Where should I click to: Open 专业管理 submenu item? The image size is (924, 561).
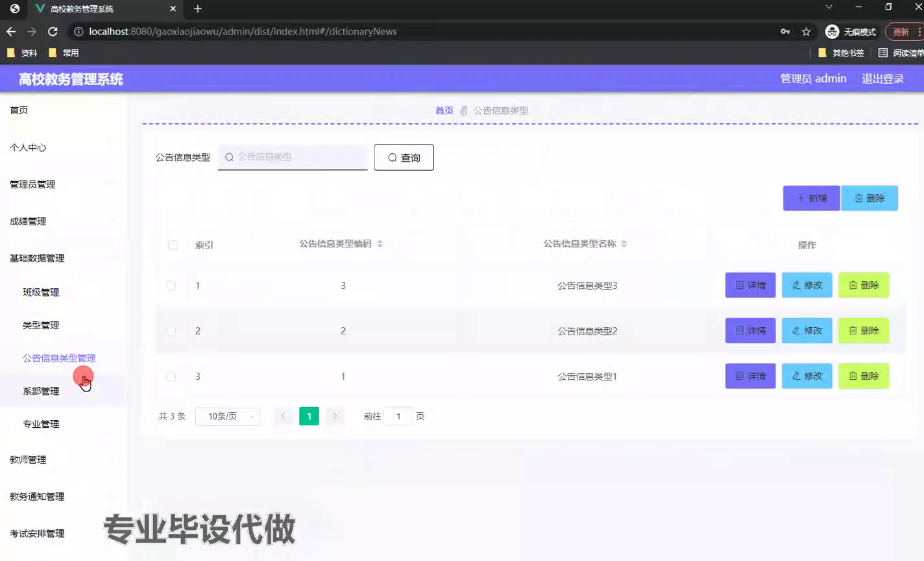tap(62, 424)
